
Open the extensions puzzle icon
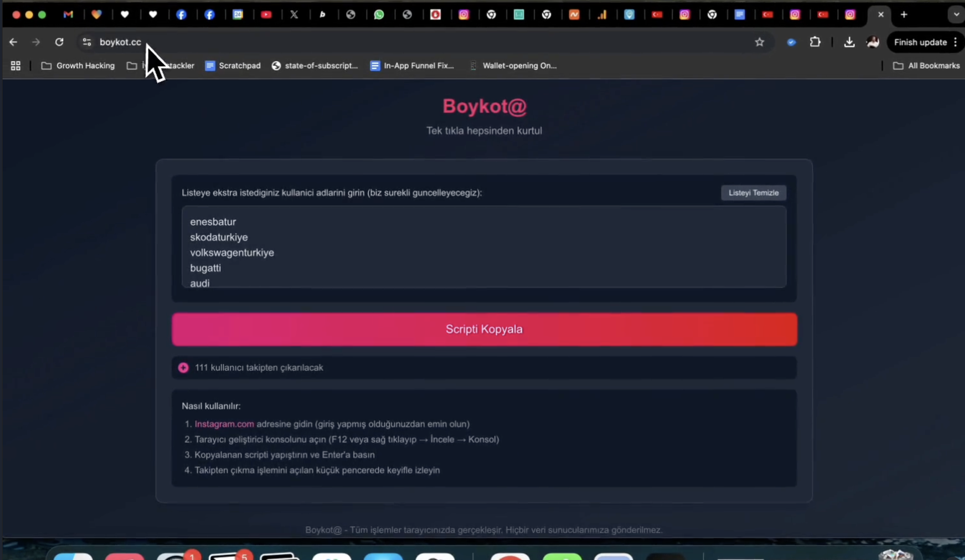[x=815, y=42]
